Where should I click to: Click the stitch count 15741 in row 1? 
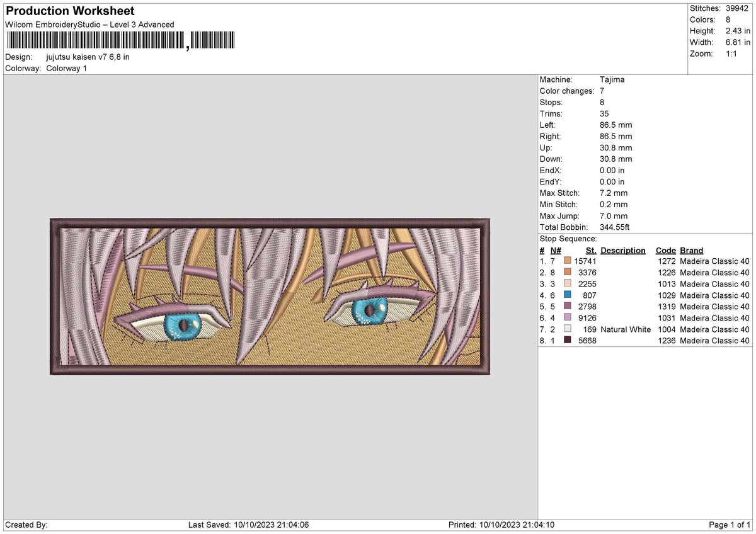pyautogui.click(x=585, y=261)
